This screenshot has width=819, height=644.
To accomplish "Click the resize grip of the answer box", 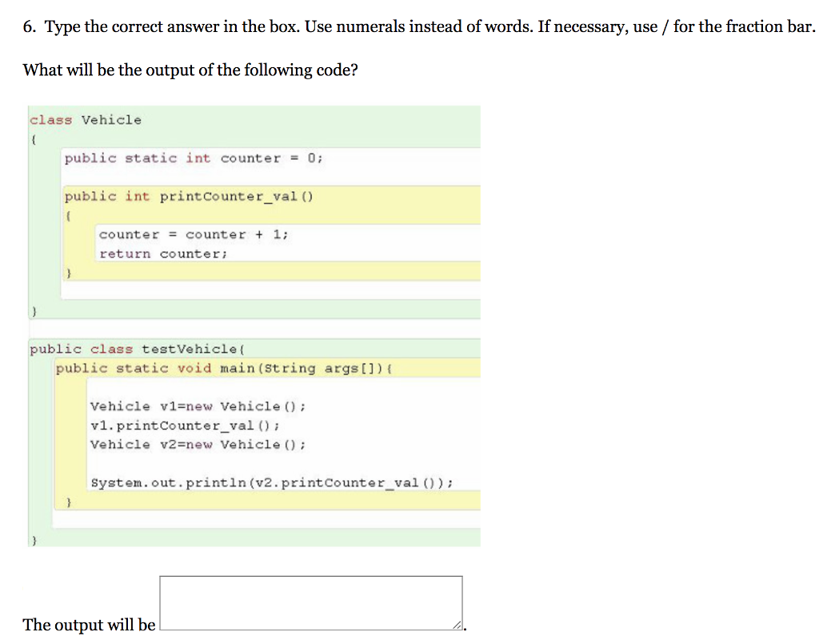I will pyautogui.click(x=457, y=625).
